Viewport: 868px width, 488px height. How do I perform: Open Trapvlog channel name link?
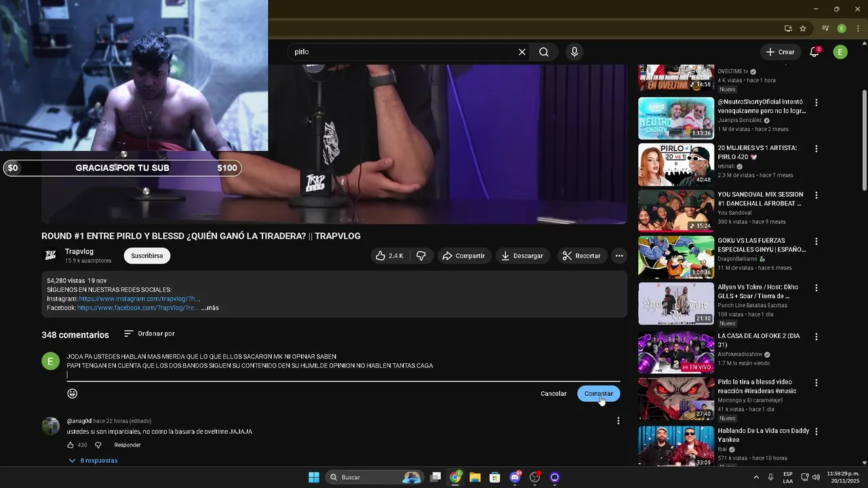79,251
